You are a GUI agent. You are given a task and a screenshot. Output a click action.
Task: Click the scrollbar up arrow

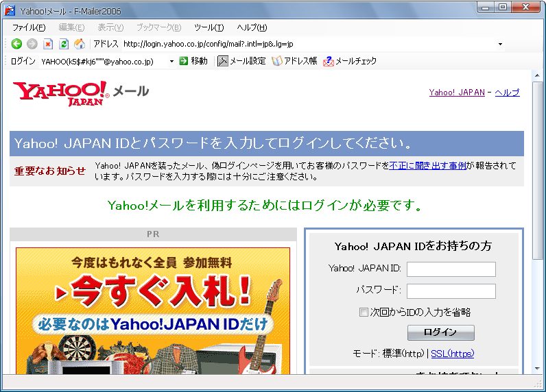pyautogui.click(x=537, y=75)
